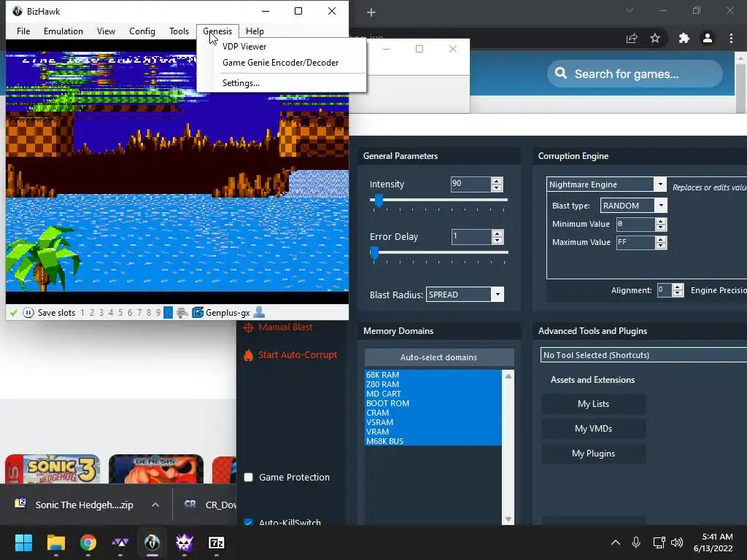Open the Blast Radius SPREAD dropdown
Image resolution: width=747 pixels, height=560 pixels.
pyautogui.click(x=498, y=295)
